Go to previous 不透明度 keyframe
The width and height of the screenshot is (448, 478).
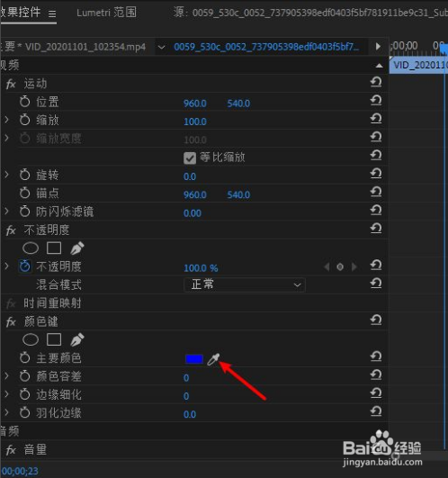(x=327, y=267)
